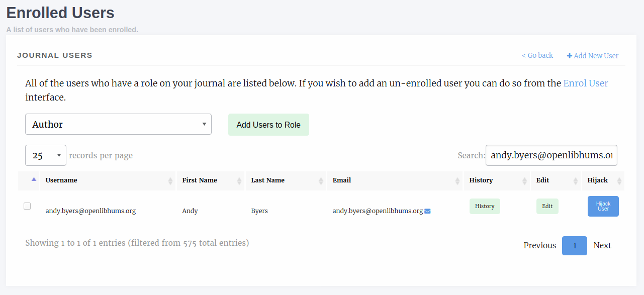Follow the Go back link
644x295 pixels.
click(537, 55)
